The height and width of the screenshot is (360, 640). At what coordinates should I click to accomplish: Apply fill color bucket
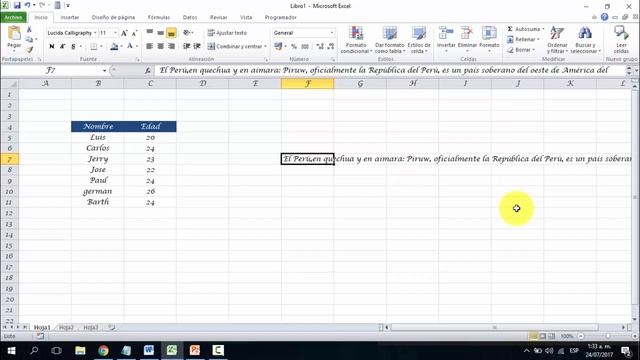114,47
